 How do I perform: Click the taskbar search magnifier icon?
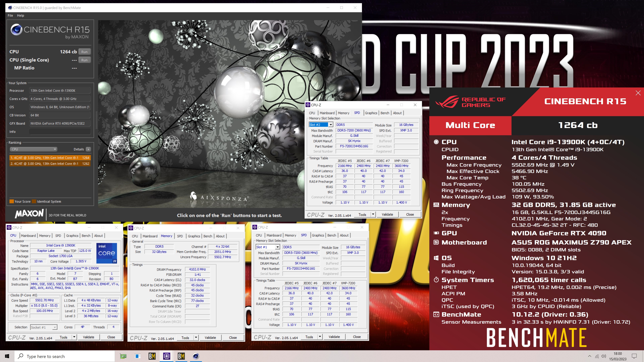pos(21,356)
